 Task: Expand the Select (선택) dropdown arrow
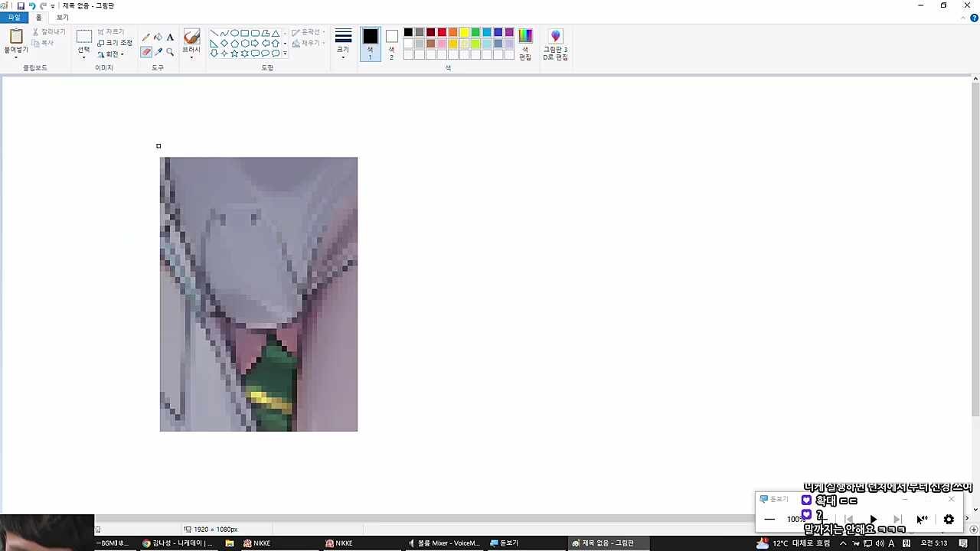[x=83, y=57]
